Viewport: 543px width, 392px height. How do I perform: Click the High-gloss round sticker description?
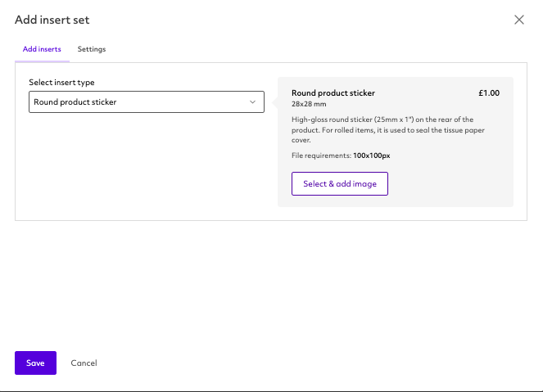click(x=388, y=130)
